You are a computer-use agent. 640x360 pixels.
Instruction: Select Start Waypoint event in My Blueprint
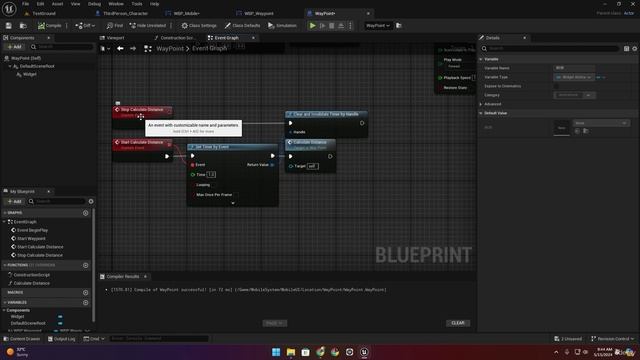pyautogui.click(x=31, y=238)
